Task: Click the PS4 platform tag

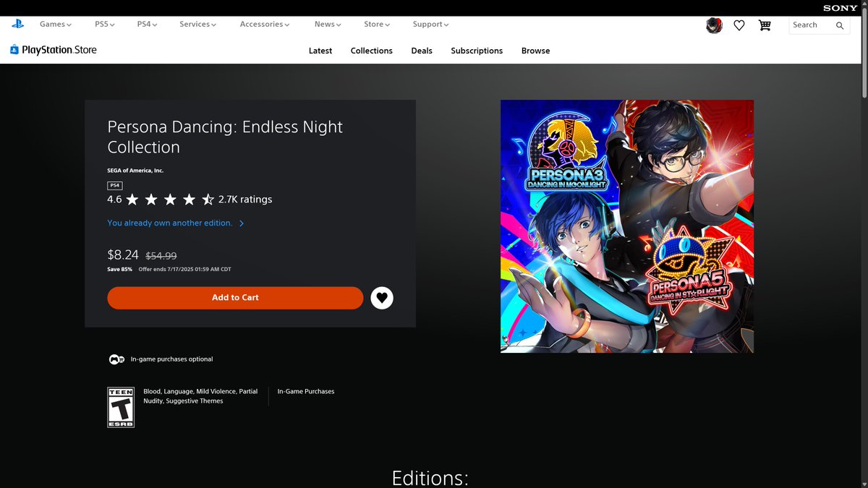Action: pos(114,186)
